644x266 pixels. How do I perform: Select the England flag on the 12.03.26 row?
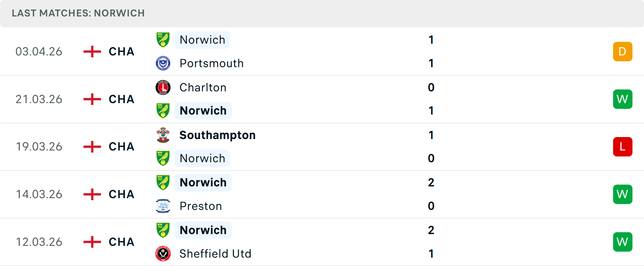pos(91,241)
